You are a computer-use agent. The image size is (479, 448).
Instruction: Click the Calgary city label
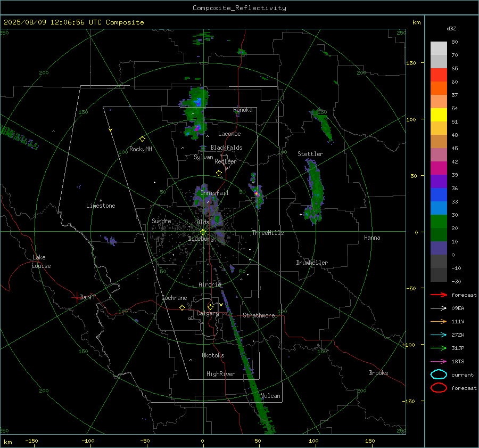click(208, 313)
